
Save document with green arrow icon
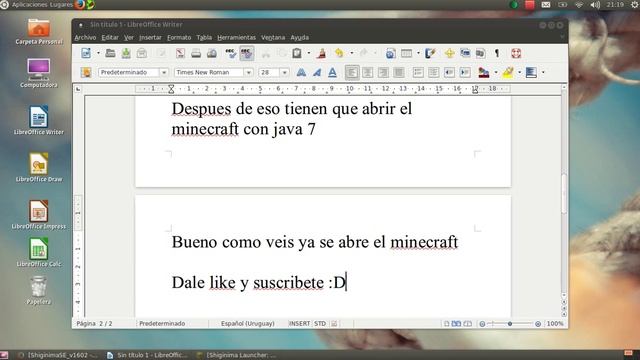126,53
